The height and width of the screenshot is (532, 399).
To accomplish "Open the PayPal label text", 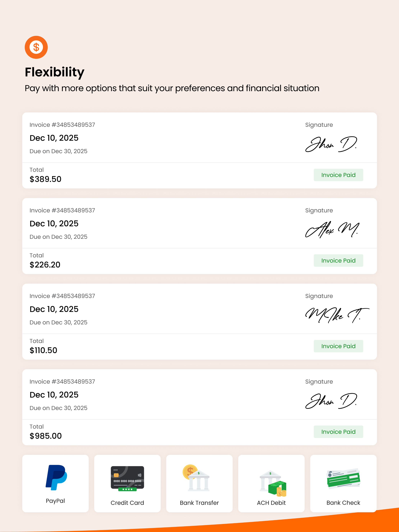I will (x=55, y=501).
